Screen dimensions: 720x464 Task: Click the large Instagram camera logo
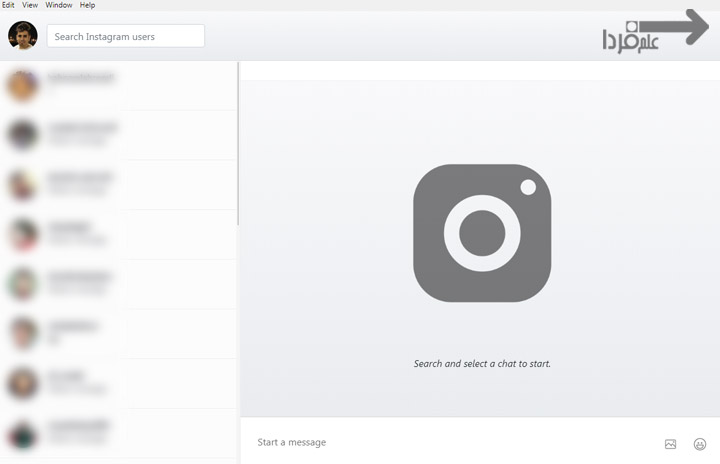(x=482, y=233)
